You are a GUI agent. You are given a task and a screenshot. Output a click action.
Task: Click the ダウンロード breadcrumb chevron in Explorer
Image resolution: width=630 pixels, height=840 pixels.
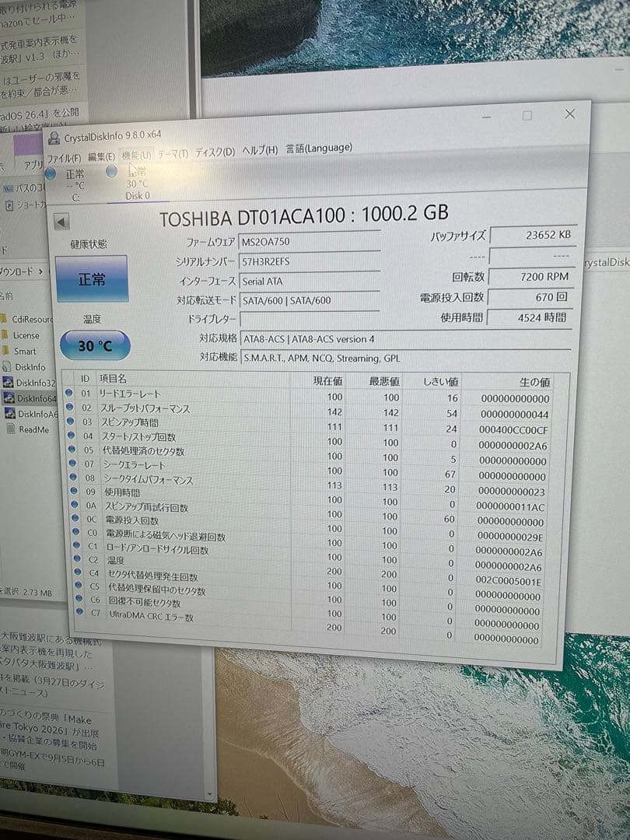point(40,272)
